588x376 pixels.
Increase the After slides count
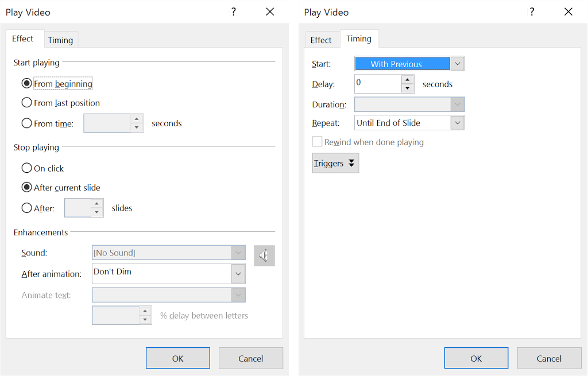96,204
